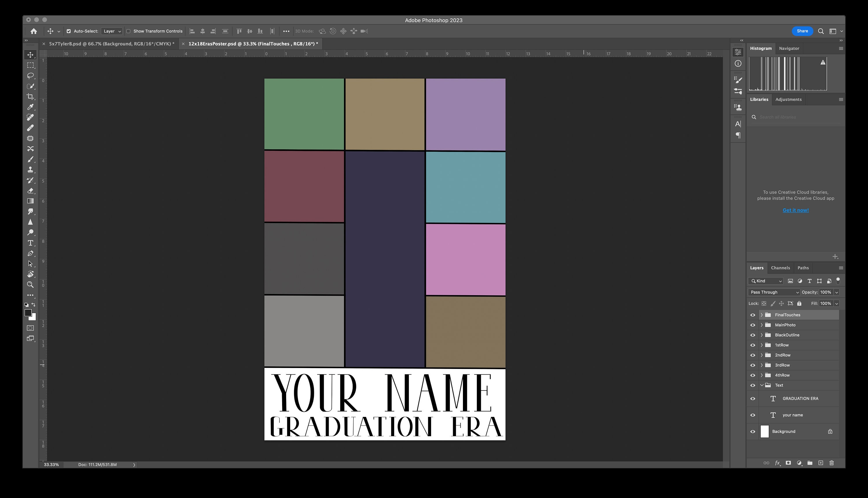Select the Type tool
Image resolution: width=868 pixels, height=498 pixels.
[x=30, y=243]
